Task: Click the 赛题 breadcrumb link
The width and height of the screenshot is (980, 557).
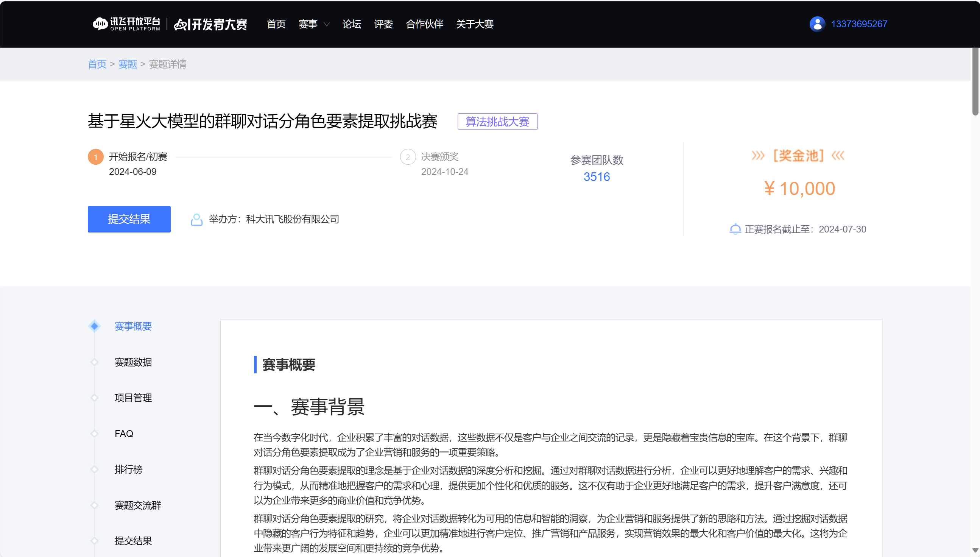Action: [x=128, y=64]
